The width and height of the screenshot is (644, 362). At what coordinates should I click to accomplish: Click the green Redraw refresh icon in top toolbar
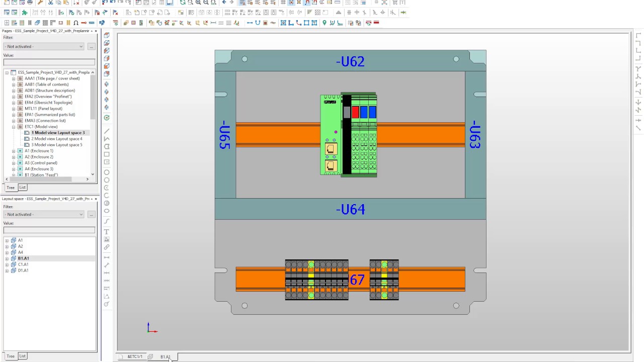click(183, 3)
